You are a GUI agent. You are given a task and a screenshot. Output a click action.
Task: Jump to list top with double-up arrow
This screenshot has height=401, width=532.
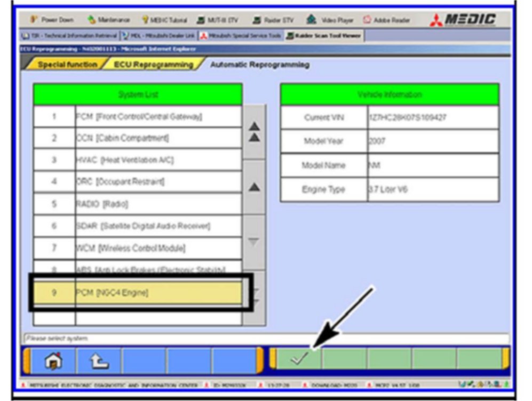tap(255, 131)
